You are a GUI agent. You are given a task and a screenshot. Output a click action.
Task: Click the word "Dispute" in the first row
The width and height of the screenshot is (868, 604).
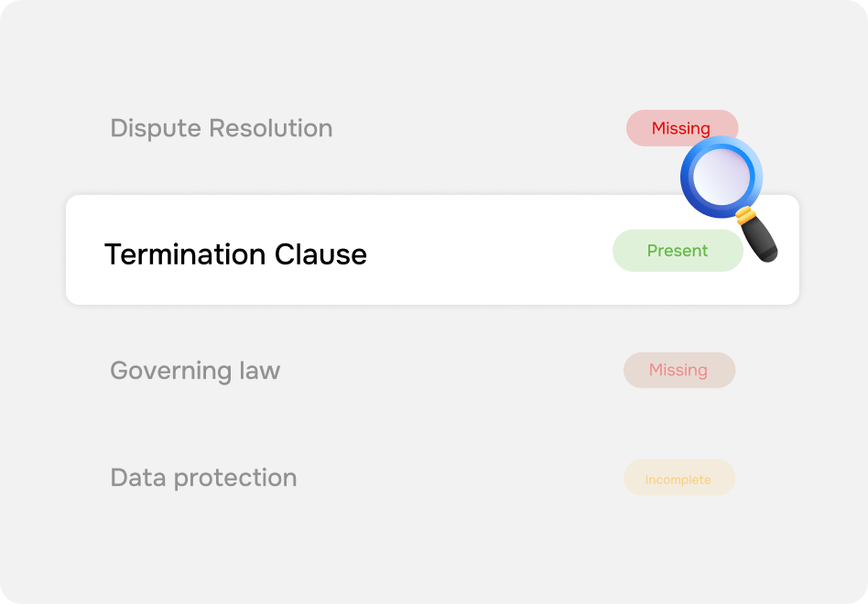point(156,129)
